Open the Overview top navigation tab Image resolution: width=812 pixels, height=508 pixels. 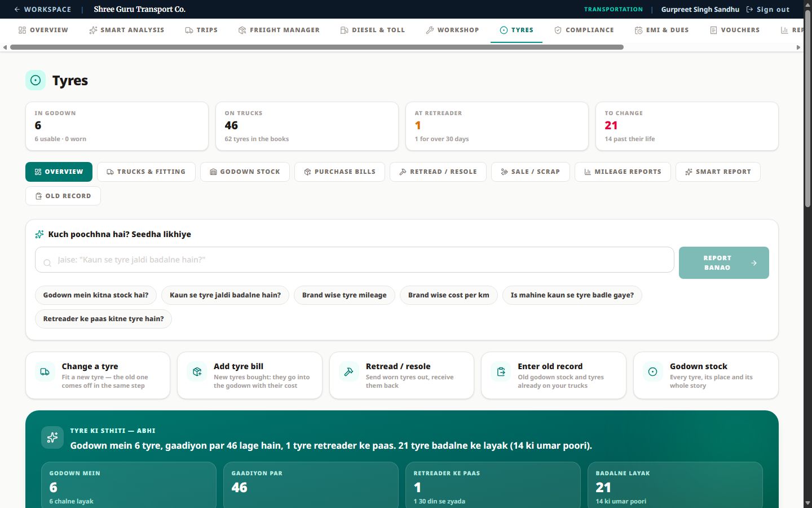pos(43,30)
